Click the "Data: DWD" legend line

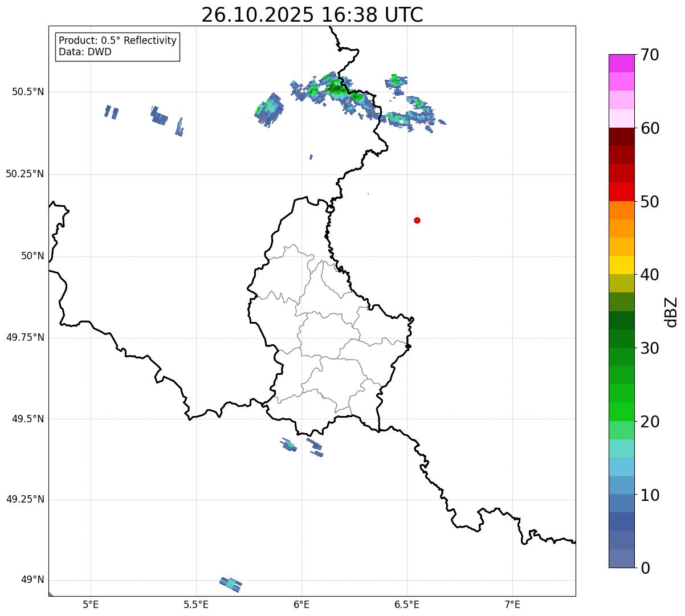coord(85,52)
